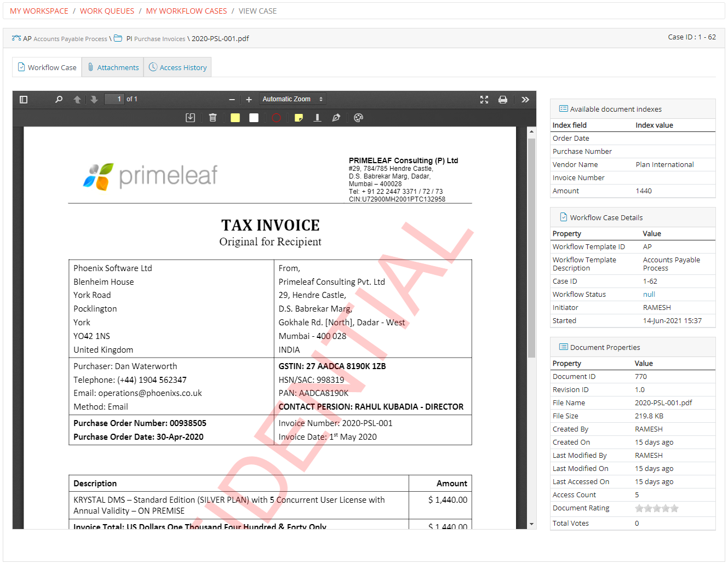The image size is (728, 569).
Task: Click the delete annotation trash icon
Action: click(213, 118)
